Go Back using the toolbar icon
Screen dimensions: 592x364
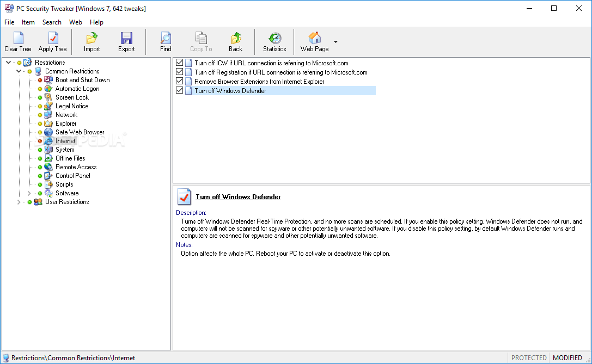[x=236, y=38]
